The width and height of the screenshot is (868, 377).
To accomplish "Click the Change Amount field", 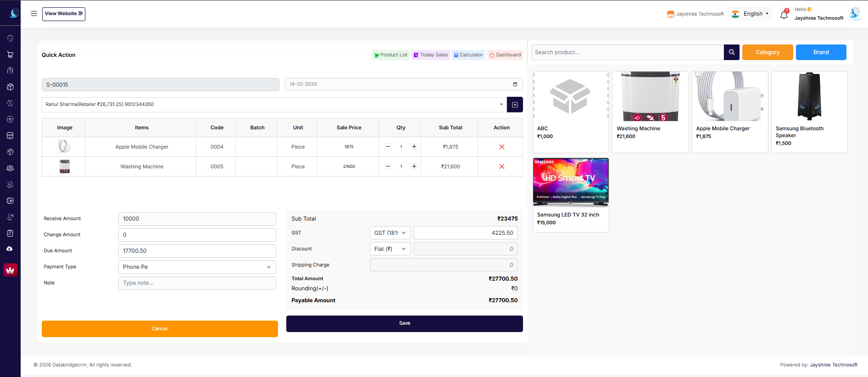I will (197, 235).
